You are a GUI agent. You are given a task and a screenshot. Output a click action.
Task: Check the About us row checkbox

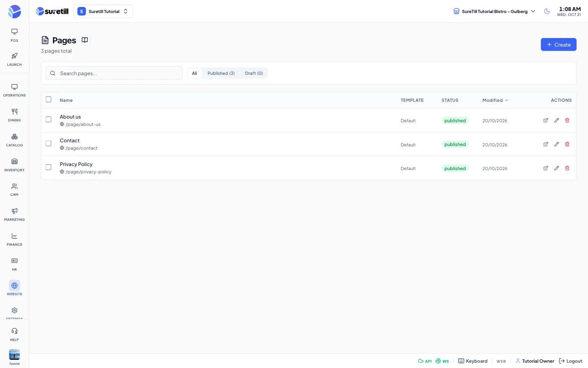pyautogui.click(x=49, y=119)
